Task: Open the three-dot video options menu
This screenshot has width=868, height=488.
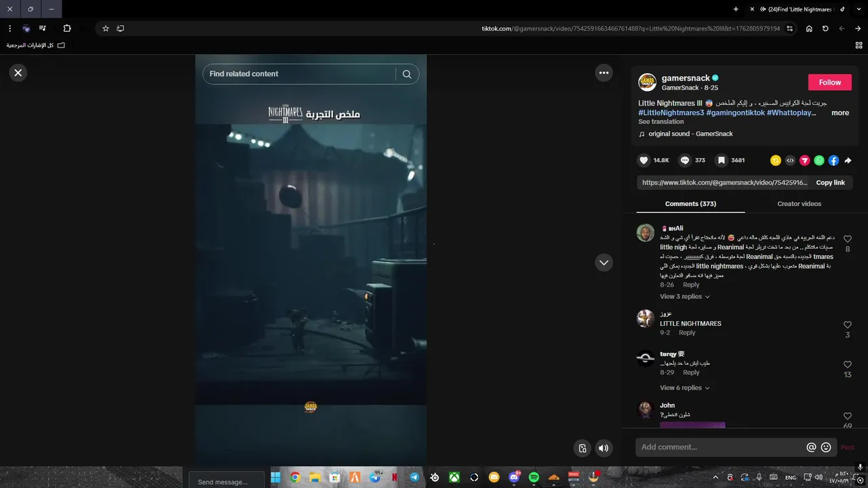Action: (604, 73)
